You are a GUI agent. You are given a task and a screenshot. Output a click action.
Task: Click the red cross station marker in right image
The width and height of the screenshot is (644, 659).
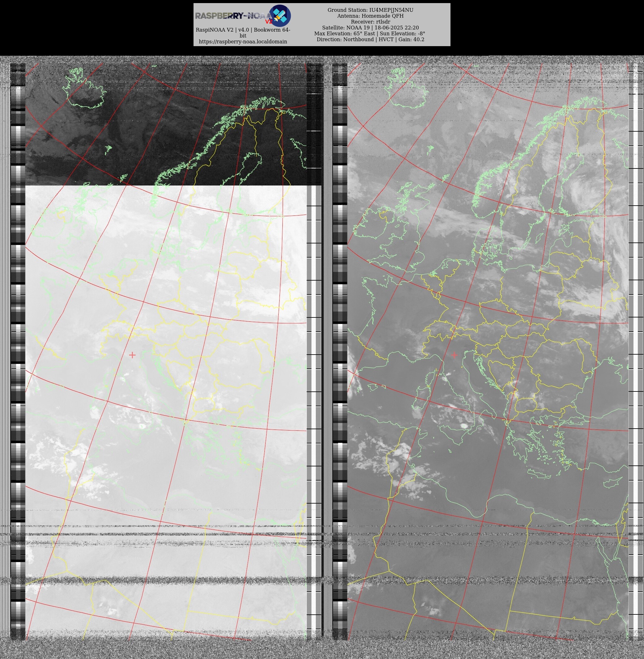click(x=454, y=355)
